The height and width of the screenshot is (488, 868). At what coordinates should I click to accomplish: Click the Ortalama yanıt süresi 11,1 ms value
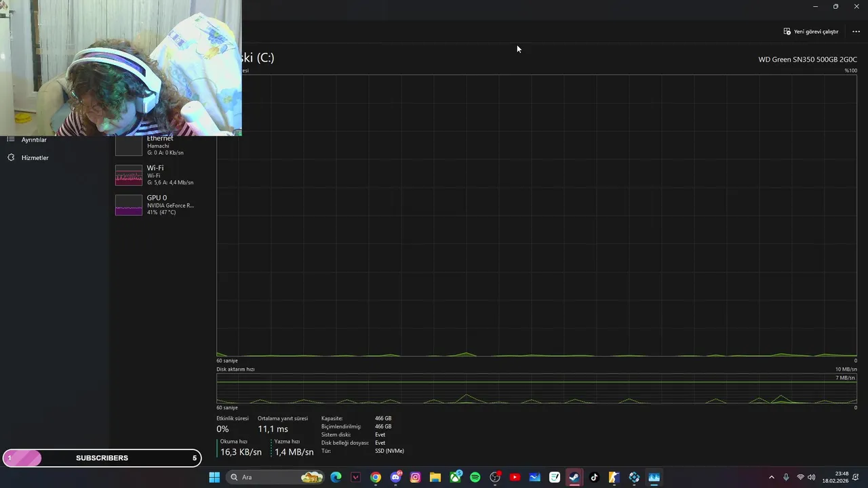point(273,429)
